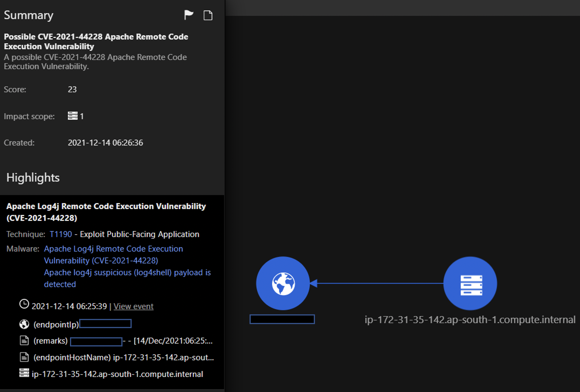The height and width of the screenshot is (392, 580).
Task: Select the globe node in the graph
Action: pos(283,283)
